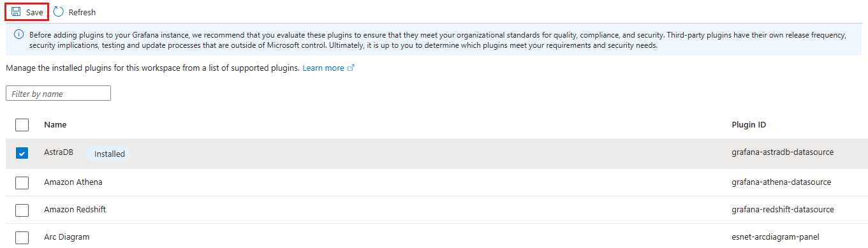This screenshot has width=868, height=248.
Task: Click the Refresh circular arrow icon
Action: pyautogui.click(x=59, y=11)
